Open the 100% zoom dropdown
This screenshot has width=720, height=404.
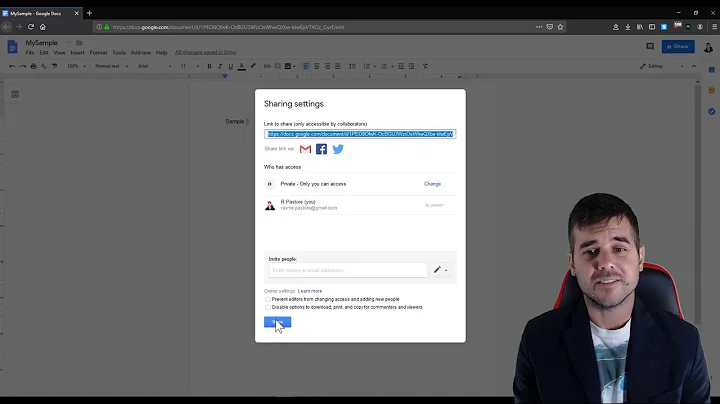click(76, 66)
